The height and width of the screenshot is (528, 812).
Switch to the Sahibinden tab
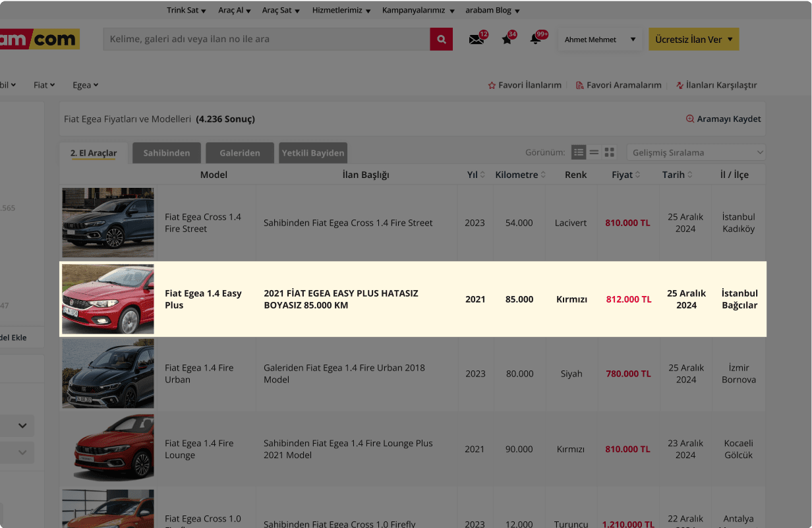(x=167, y=153)
